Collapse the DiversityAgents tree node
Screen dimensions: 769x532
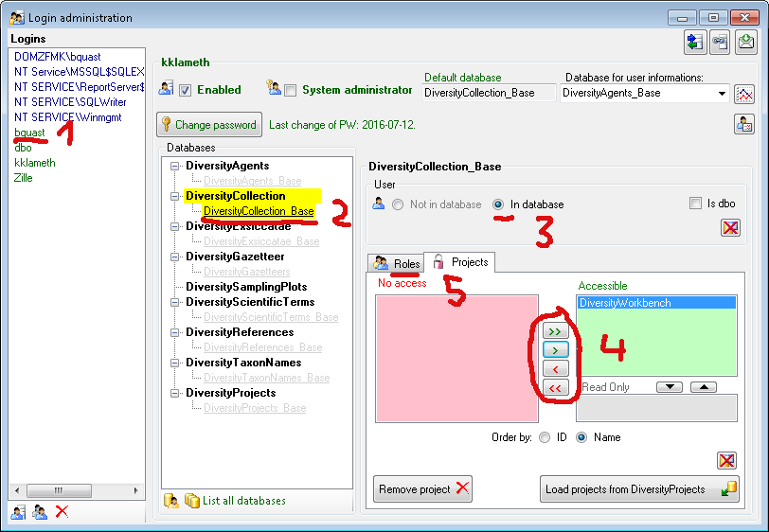[174, 166]
